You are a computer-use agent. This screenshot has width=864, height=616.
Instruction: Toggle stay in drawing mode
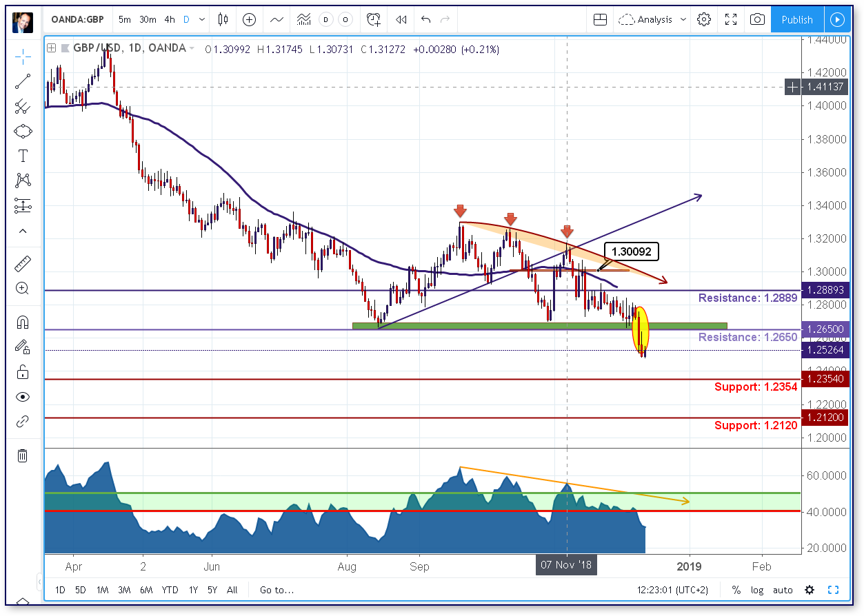(x=23, y=347)
